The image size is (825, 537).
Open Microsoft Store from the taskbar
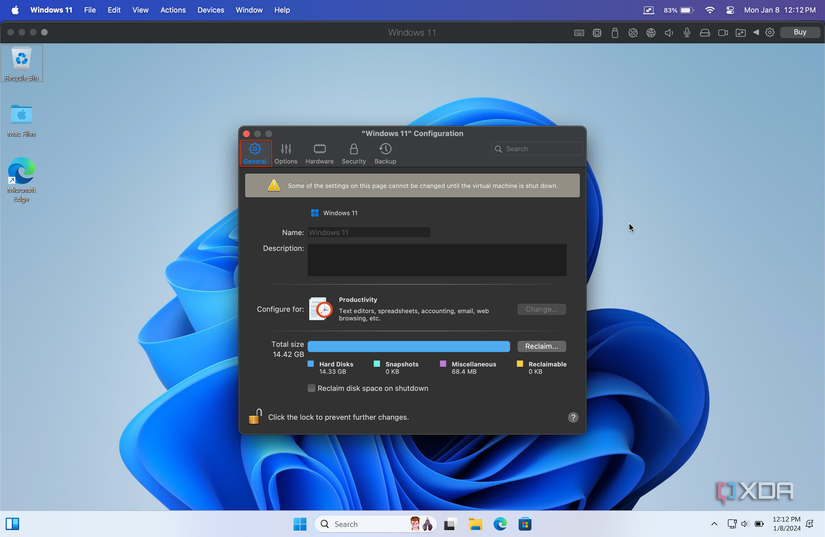click(525, 524)
